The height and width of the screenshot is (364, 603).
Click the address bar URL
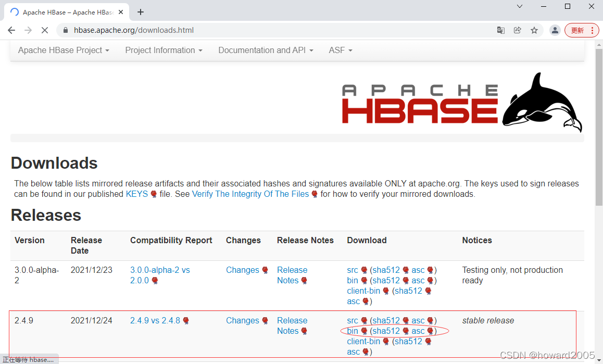click(x=134, y=30)
